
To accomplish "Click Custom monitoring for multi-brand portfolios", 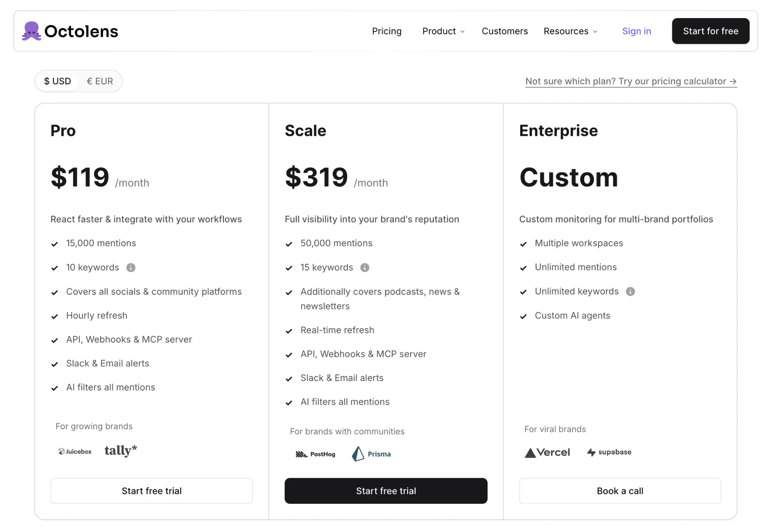I will [616, 219].
